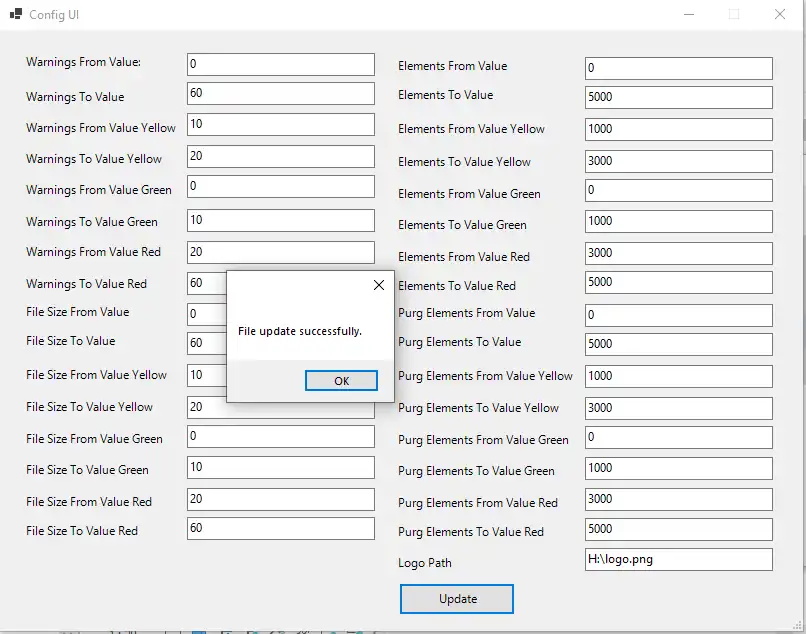The width and height of the screenshot is (806, 634).
Task: Click the 'Config UI' window title text
Action: point(54,14)
